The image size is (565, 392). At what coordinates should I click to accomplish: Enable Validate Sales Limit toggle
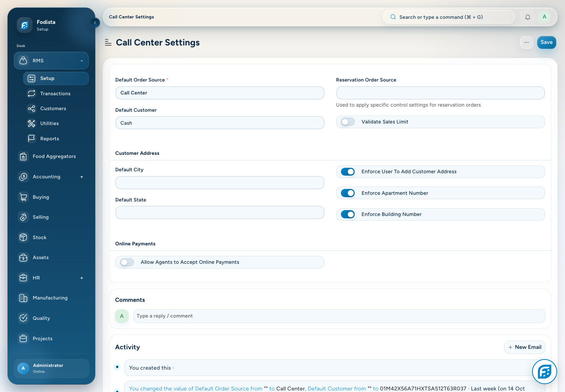click(x=348, y=122)
